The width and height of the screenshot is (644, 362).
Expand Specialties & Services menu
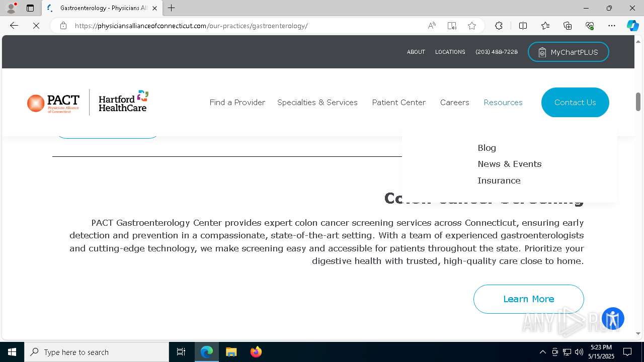pos(317,102)
